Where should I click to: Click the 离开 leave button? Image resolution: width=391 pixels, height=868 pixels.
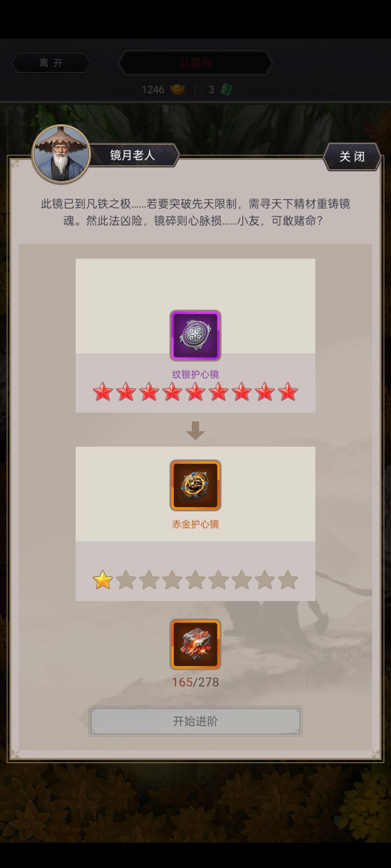[51, 63]
